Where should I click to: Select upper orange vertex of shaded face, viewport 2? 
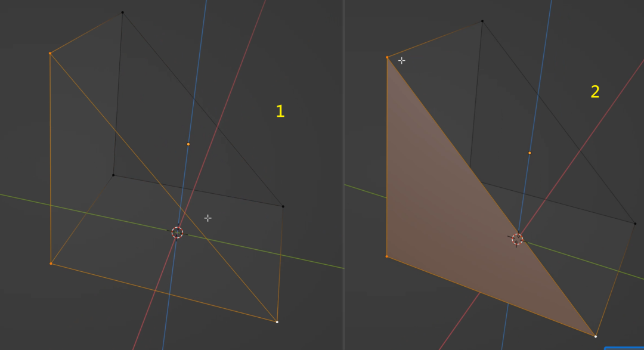pyautogui.click(x=388, y=57)
